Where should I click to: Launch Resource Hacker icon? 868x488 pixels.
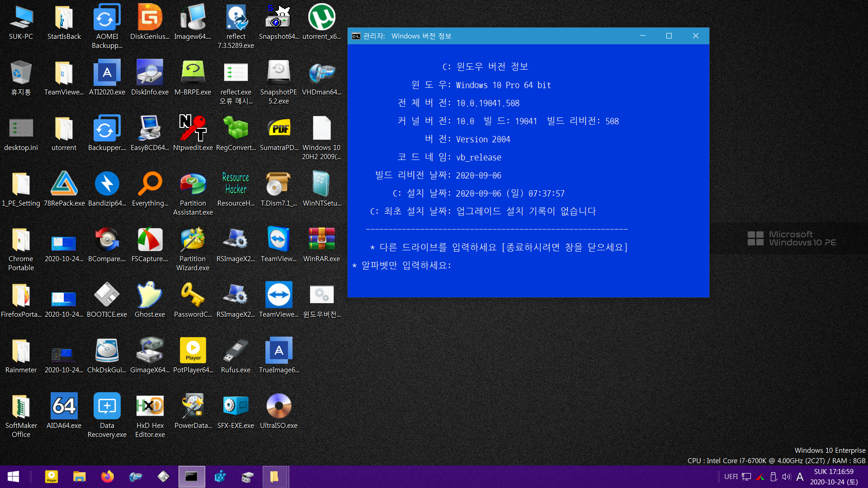coord(236,189)
